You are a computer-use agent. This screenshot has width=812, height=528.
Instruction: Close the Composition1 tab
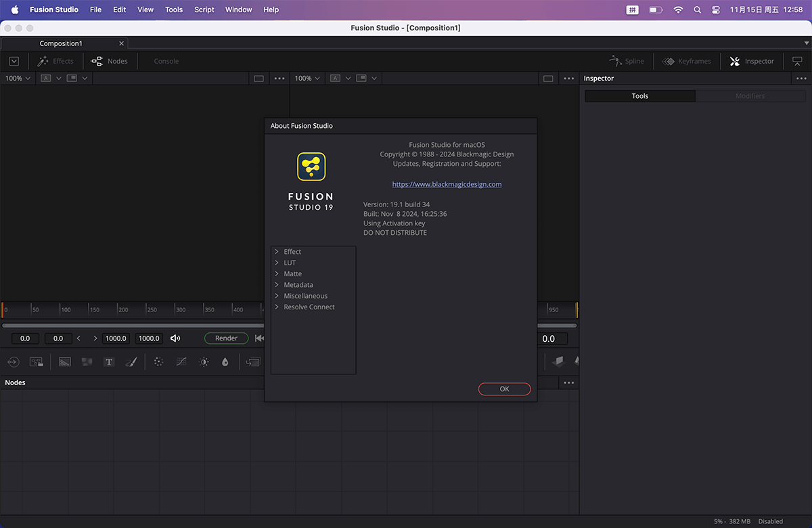coord(121,43)
